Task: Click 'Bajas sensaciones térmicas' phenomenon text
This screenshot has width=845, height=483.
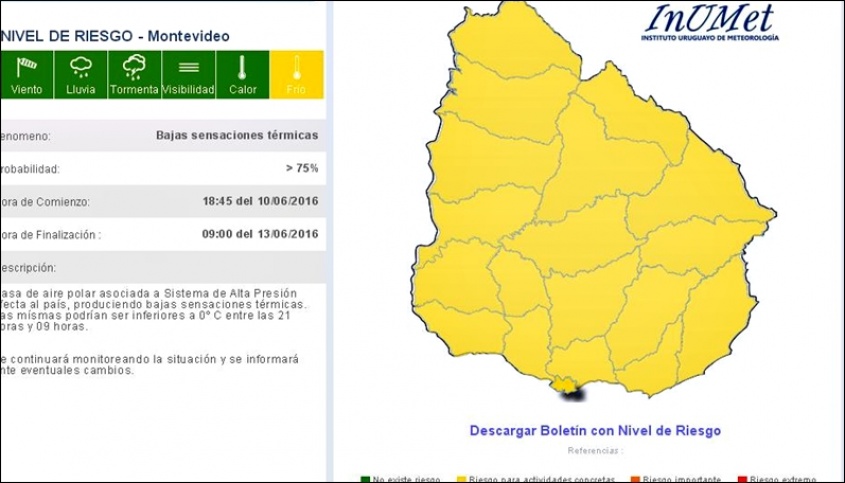Action: point(237,135)
